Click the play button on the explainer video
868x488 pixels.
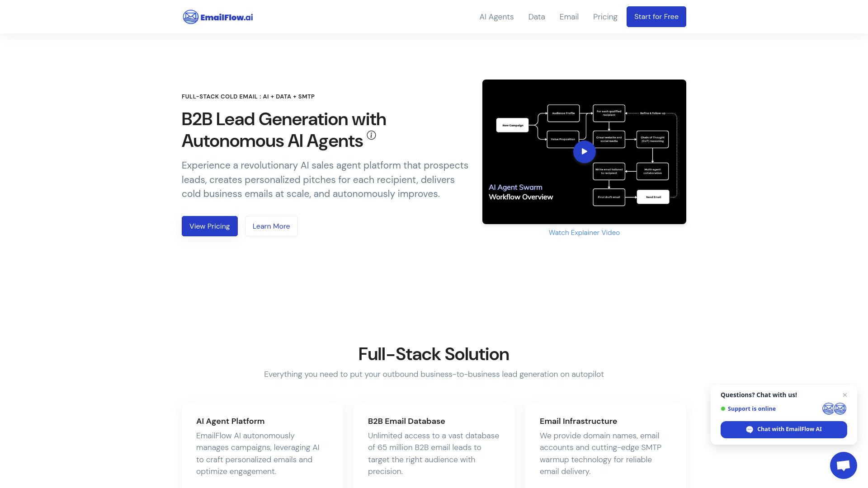[x=584, y=151]
